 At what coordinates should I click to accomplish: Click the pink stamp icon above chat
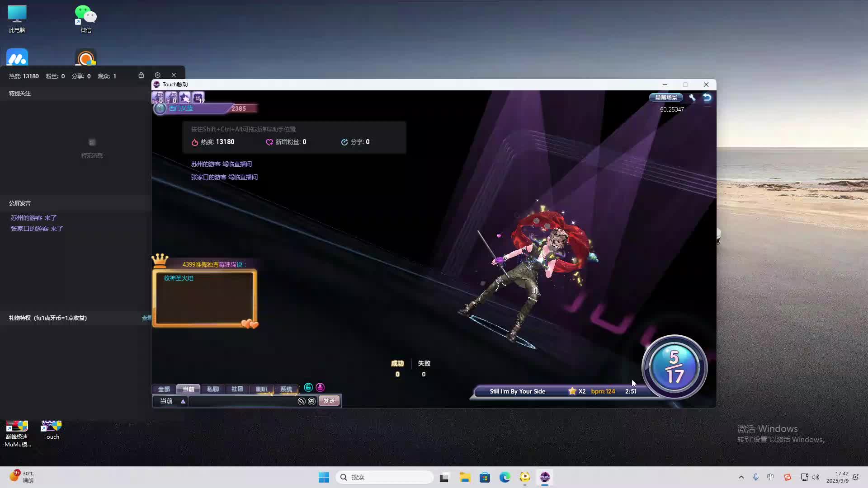320,387
